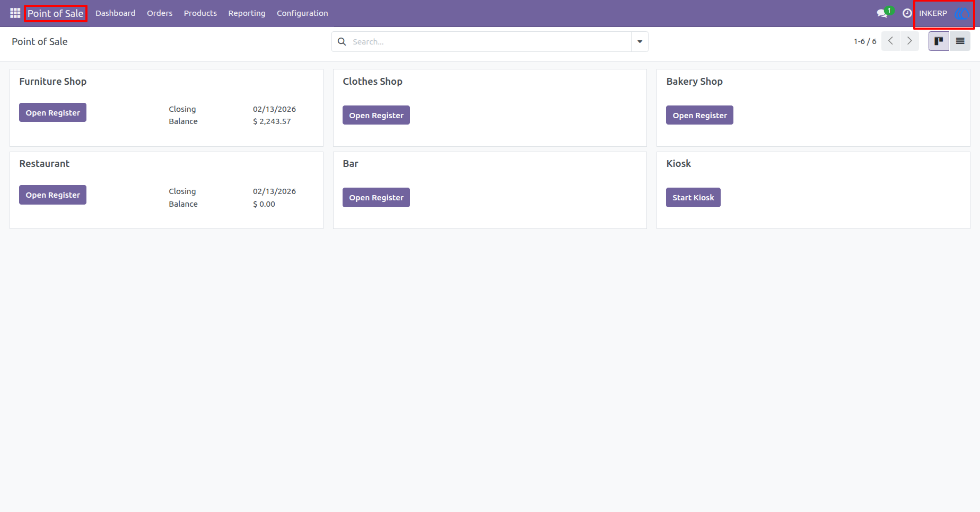
Task: Switch to List view
Action: [x=960, y=41]
